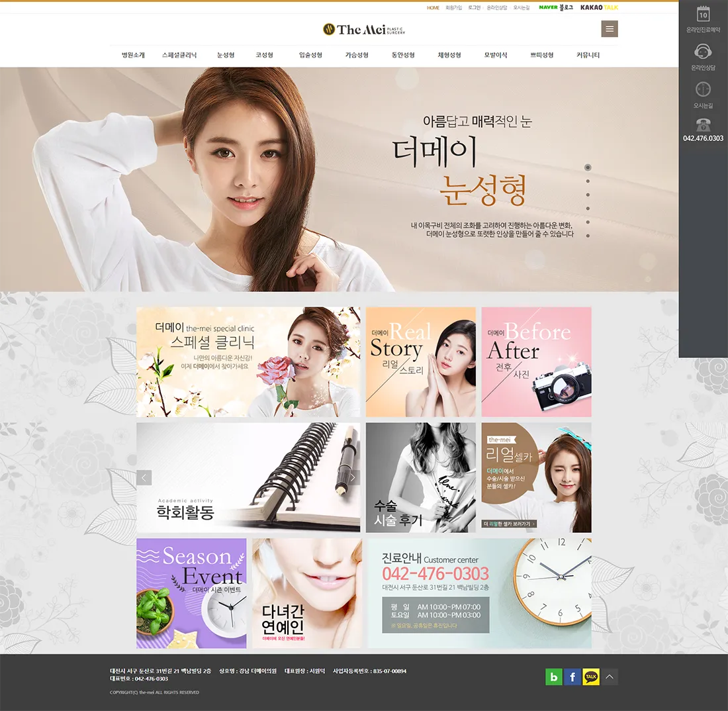Open the 눈성형 menu item
This screenshot has width=728, height=711.
point(226,55)
